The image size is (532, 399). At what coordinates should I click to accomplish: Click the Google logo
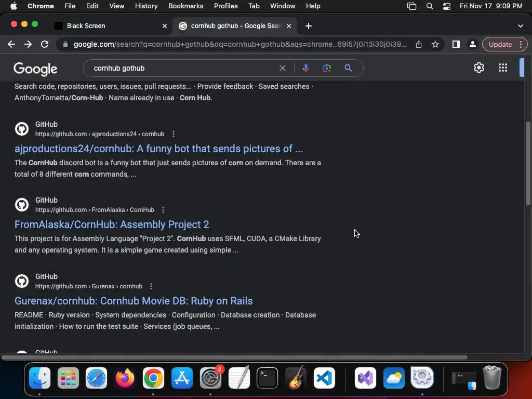pyautogui.click(x=35, y=69)
